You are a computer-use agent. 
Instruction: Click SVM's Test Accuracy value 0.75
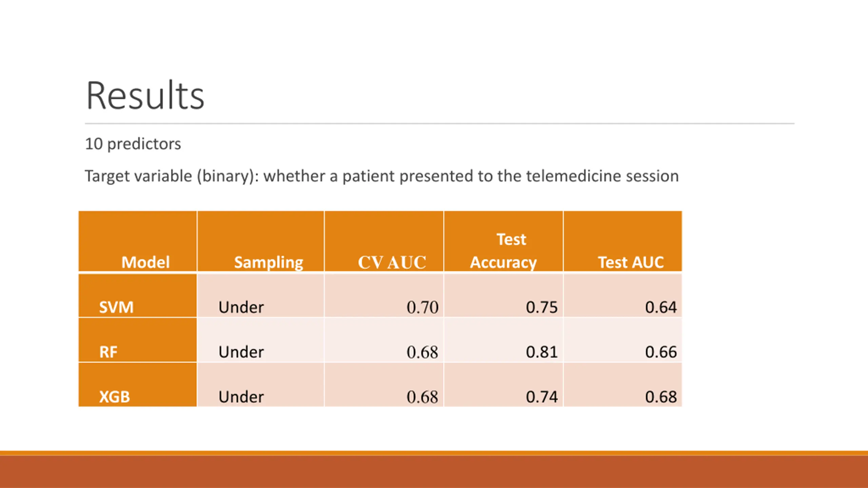click(x=541, y=307)
